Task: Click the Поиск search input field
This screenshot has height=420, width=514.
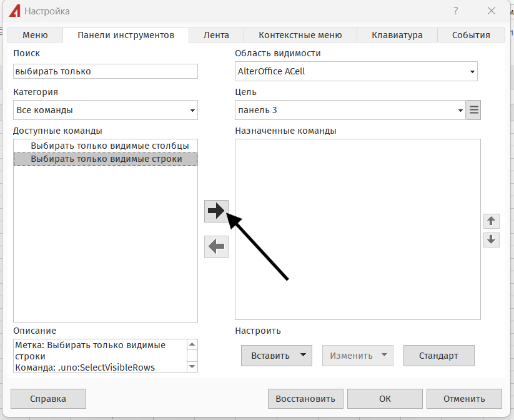Action: [105, 71]
